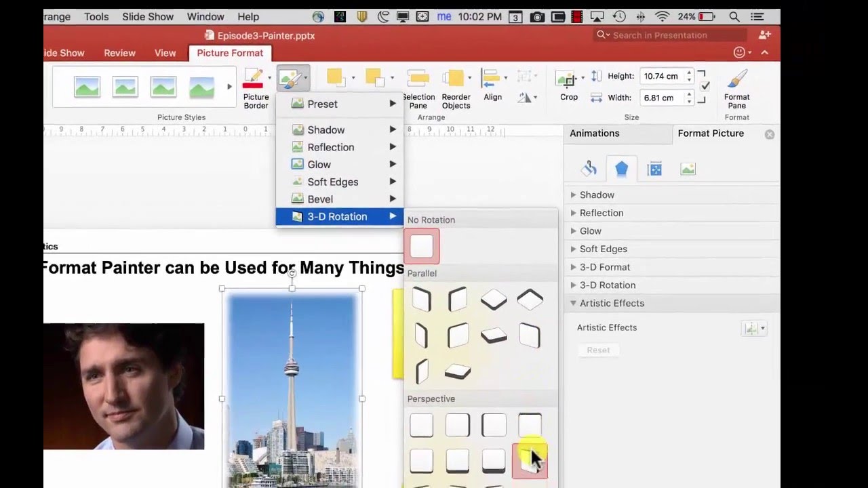Close the Format Picture pane

point(770,135)
